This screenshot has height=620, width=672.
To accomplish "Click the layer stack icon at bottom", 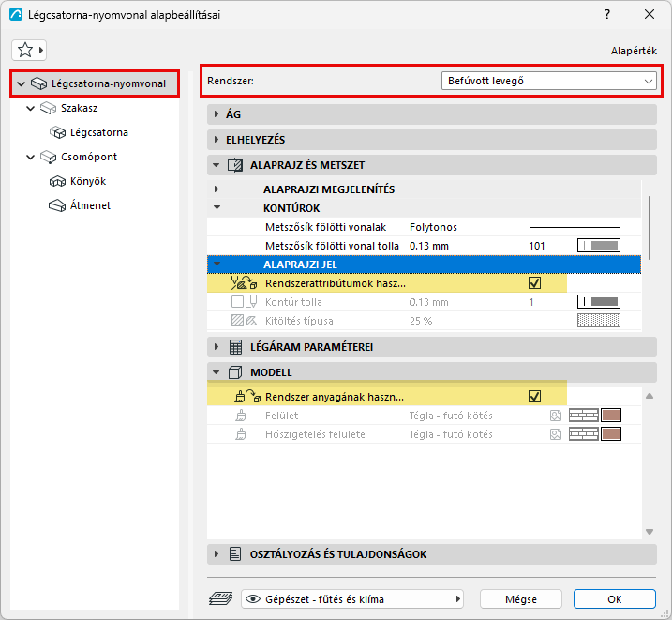I will point(220,598).
